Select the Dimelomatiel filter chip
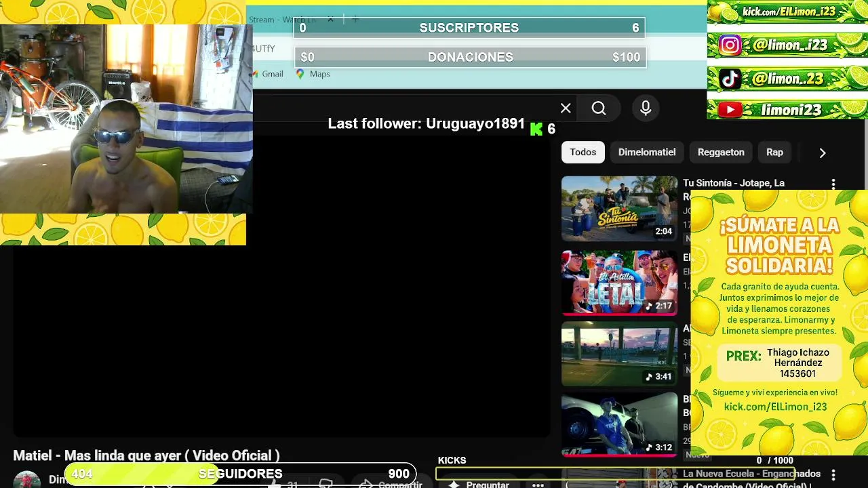 click(x=647, y=152)
